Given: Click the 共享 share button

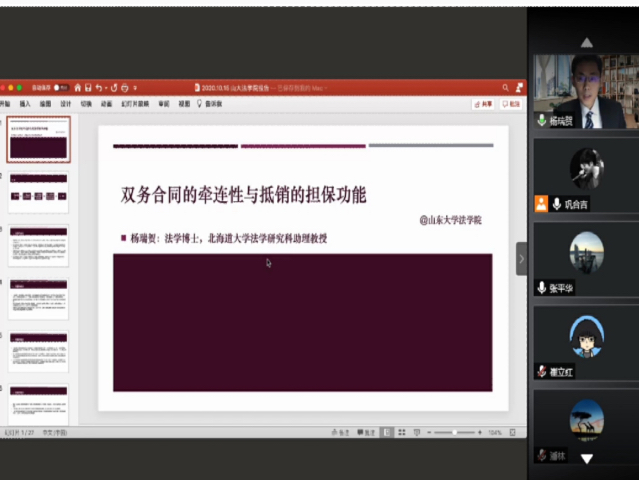Looking at the screenshot, I should 483,103.
